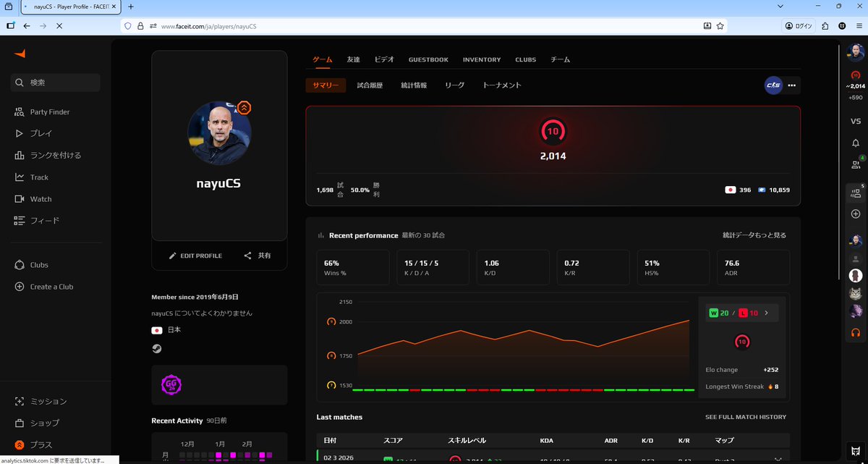Open the 統計情報 sub-tab
The height and width of the screenshot is (464, 868).
(414, 85)
